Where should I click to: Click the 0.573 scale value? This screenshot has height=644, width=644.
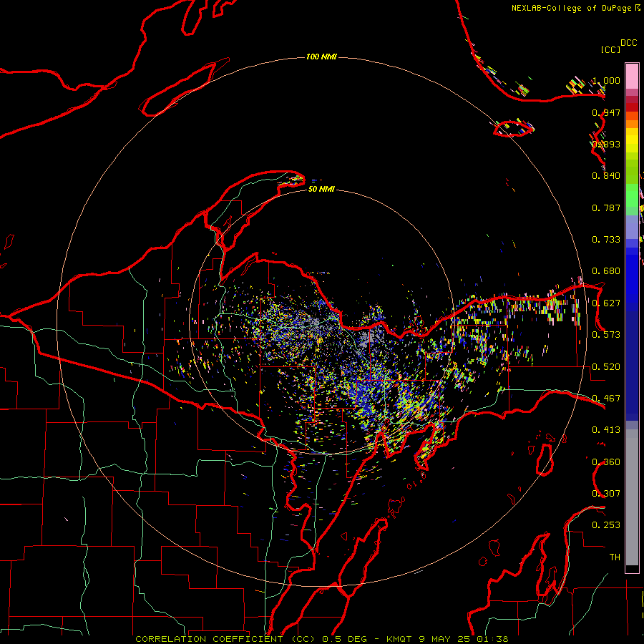(606, 335)
